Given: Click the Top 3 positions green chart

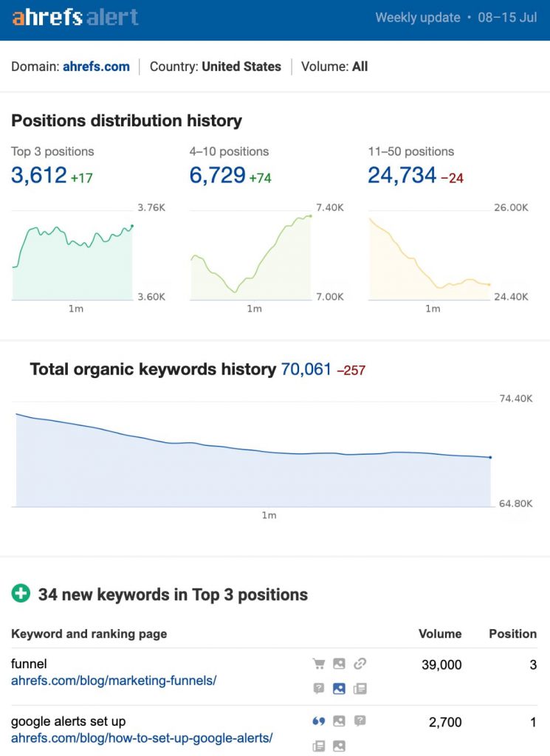Looking at the screenshot, I should click(72, 255).
